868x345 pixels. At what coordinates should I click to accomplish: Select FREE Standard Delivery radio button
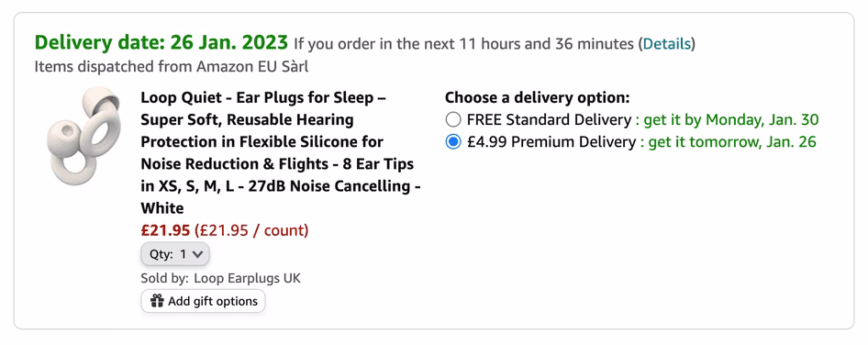(x=453, y=119)
